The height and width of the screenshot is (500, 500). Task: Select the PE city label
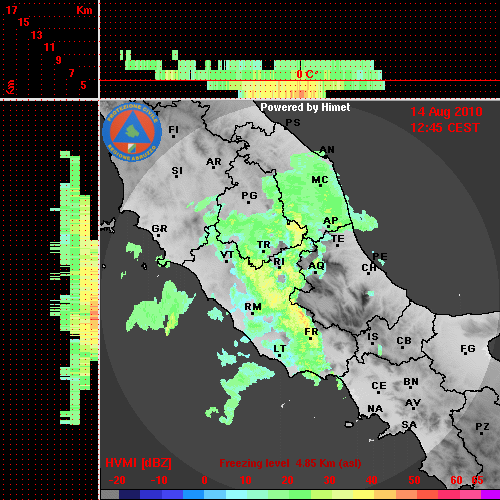click(x=380, y=256)
